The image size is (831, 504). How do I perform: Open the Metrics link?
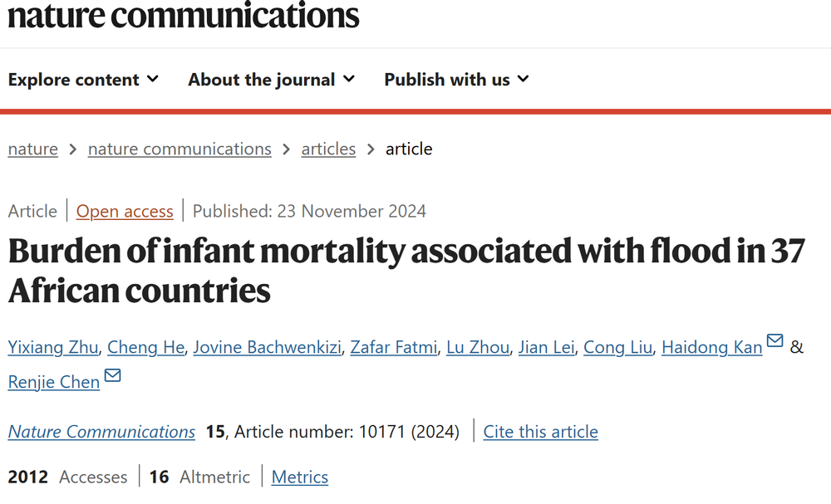(x=300, y=477)
